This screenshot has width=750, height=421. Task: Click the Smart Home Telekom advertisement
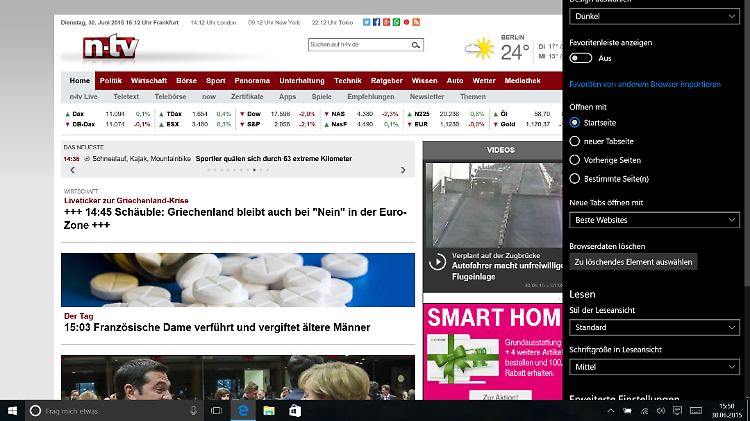493,352
